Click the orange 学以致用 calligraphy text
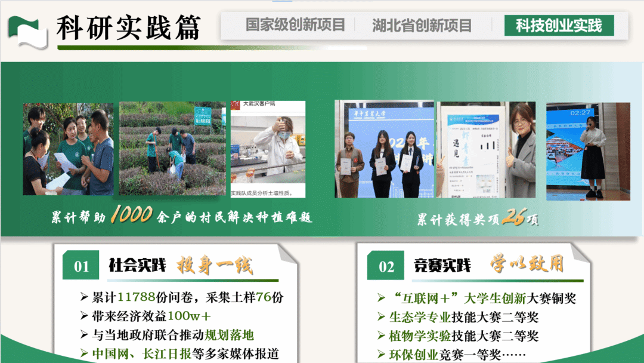Viewport: 644px width, 363px height. click(x=527, y=264)
